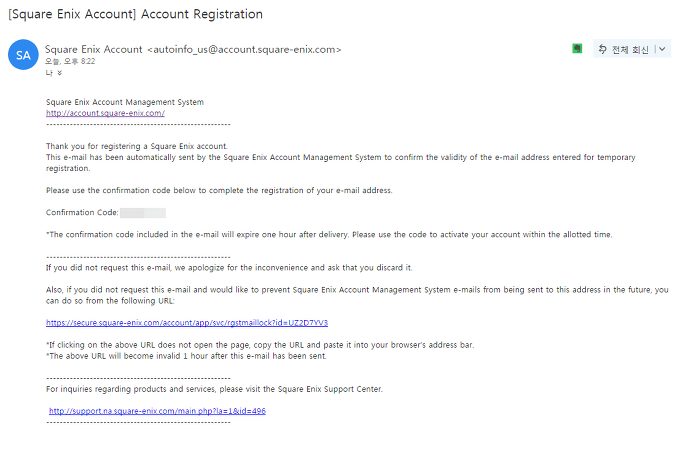
Task: Click the Square Enix Account Management System heading
Action: 125,102
